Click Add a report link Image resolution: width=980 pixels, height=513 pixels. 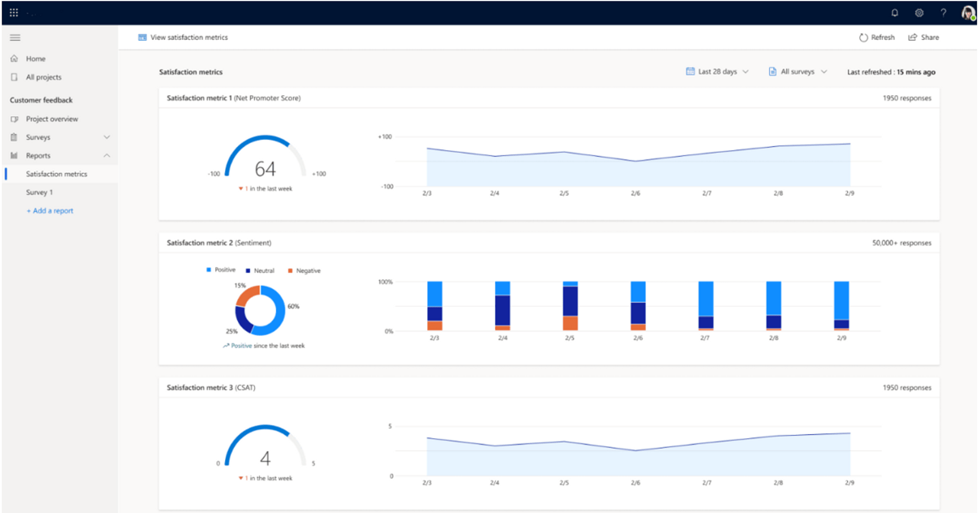click(50, 210)
